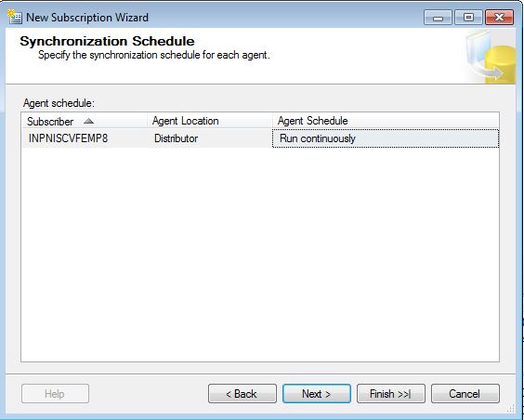Cancel the New Subscription Wizard
Viewport: 524px width, 420px height.
tap(465, 394)
